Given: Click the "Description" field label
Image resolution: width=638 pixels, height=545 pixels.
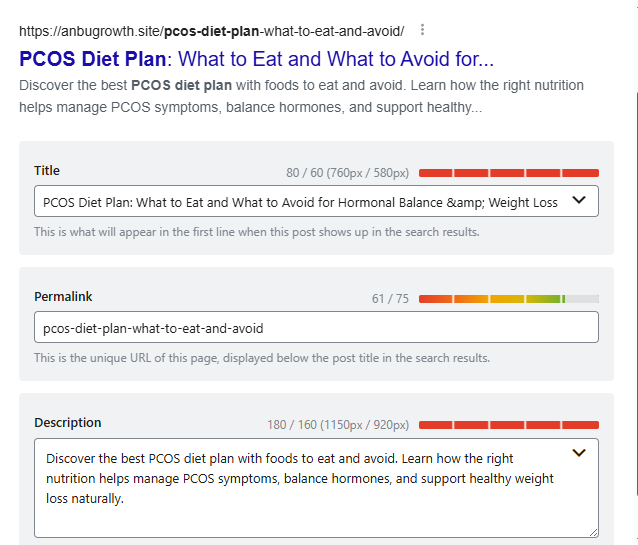Looking at the screenshot, I should tap(68, 423).
